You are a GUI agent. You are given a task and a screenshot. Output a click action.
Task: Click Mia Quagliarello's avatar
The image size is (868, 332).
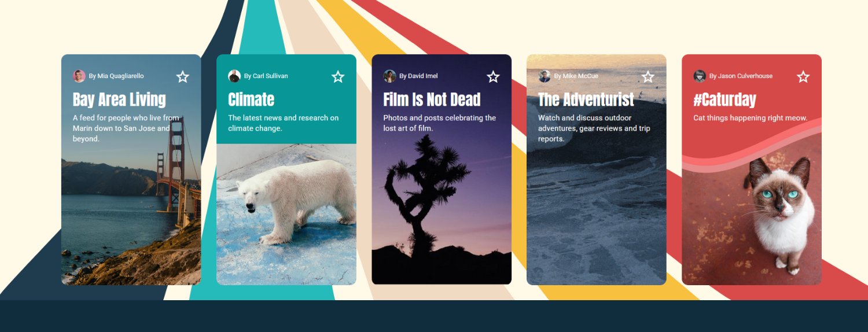[79, 76]
